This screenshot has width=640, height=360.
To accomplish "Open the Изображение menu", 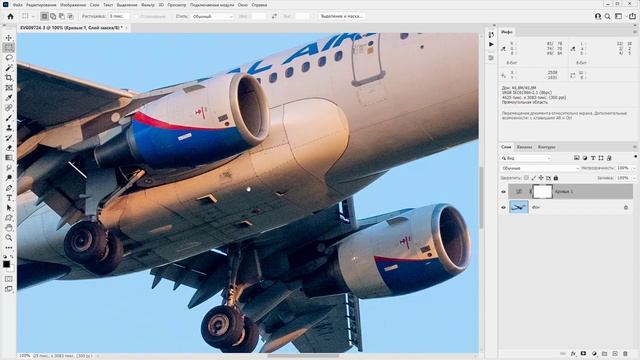I will click(x=73, y=5).
